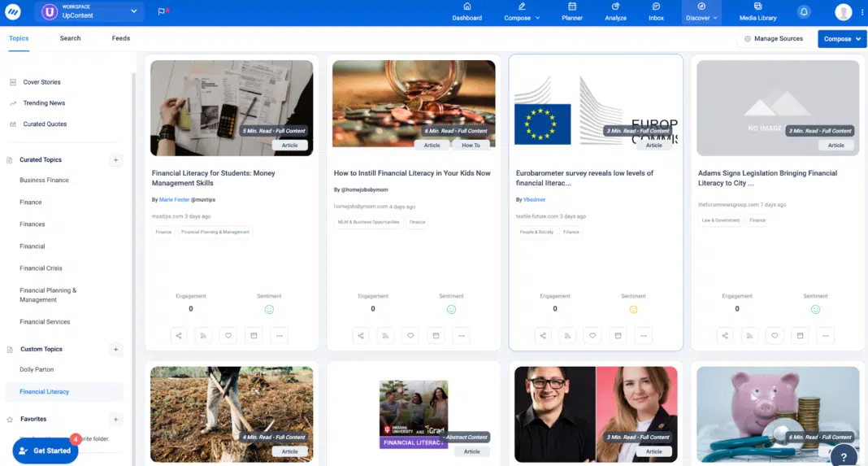Click the archive icon on the Eurobarometer card

[x=618, y=335]
